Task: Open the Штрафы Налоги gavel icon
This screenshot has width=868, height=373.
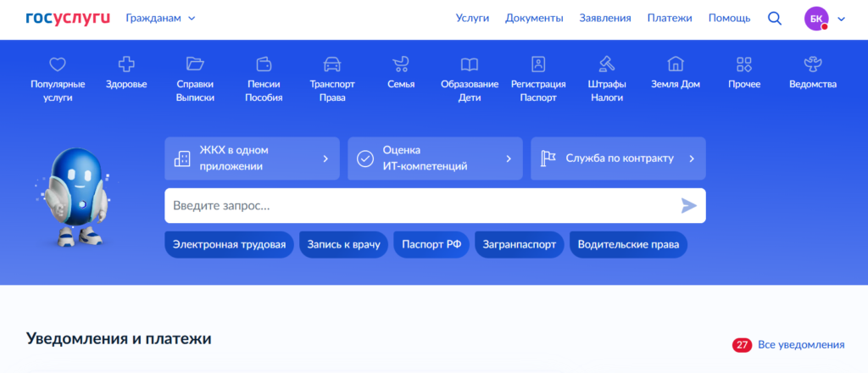Action: tap(606, 64)
